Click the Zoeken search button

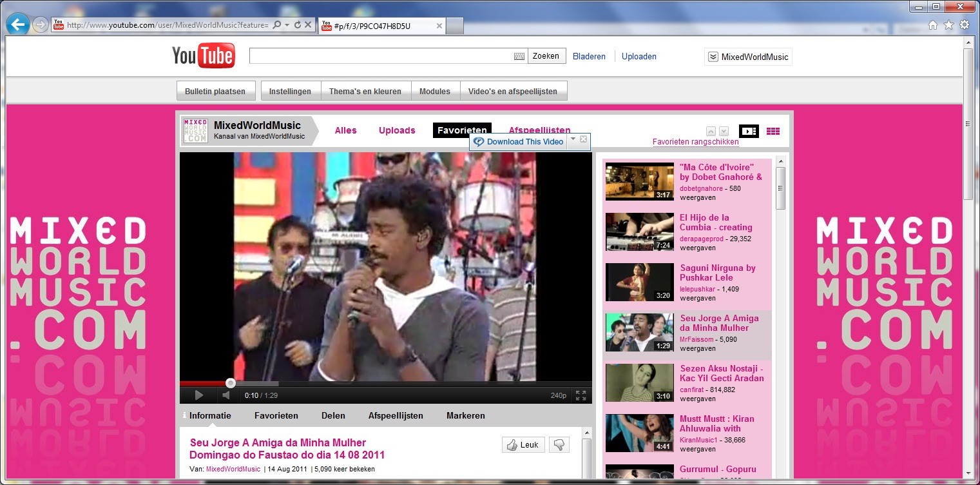tap(546, 56)
